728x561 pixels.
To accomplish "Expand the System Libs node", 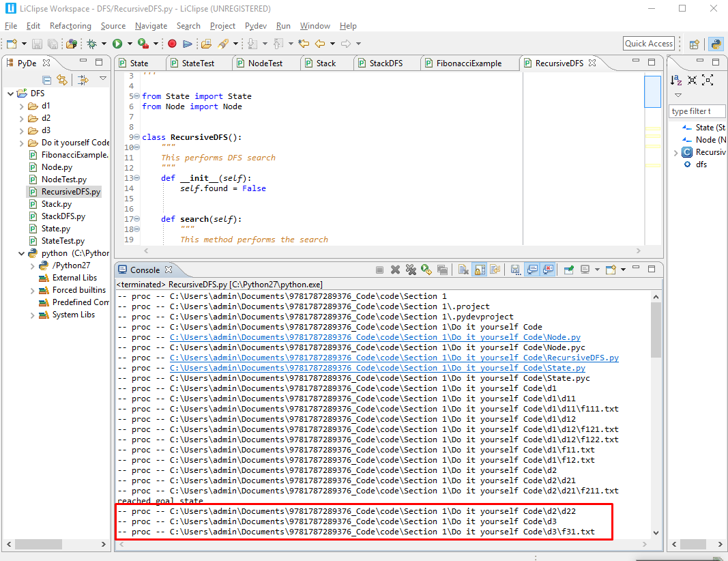I will [32, 315].
